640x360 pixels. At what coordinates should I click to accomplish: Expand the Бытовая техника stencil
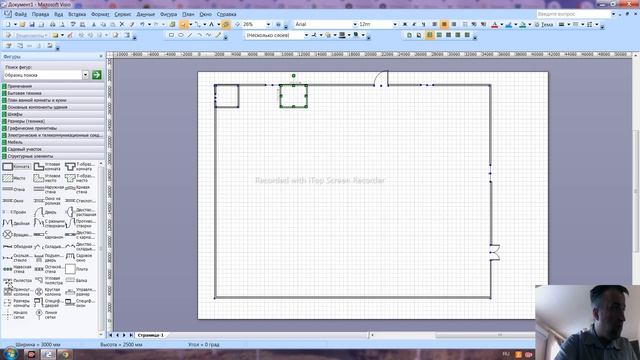[x=52, y=93]
